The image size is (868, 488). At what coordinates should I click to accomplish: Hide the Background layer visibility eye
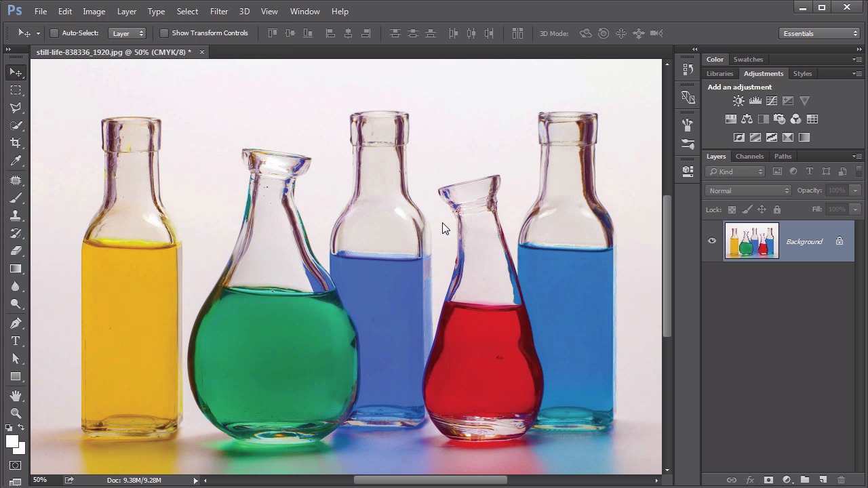point(712,241)
